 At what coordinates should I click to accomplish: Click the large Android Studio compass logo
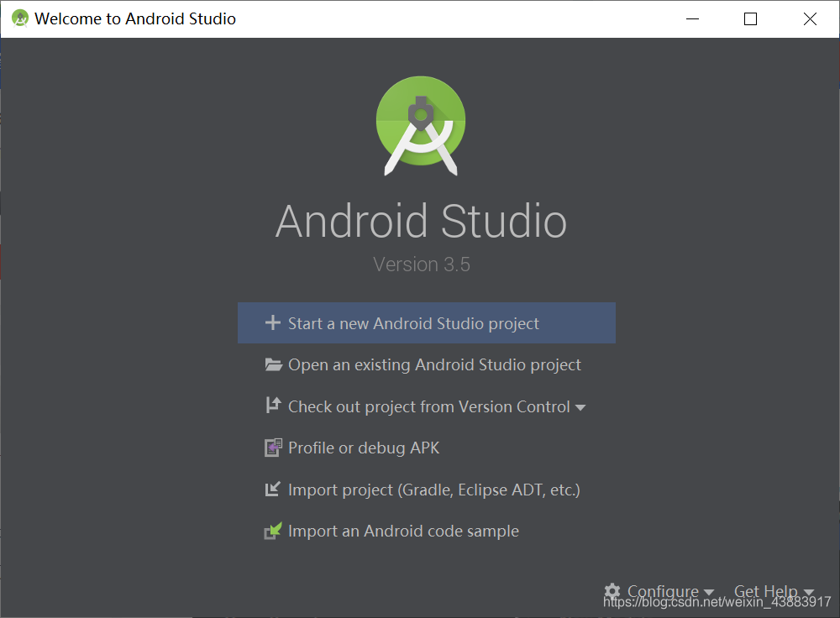point(421,126)
